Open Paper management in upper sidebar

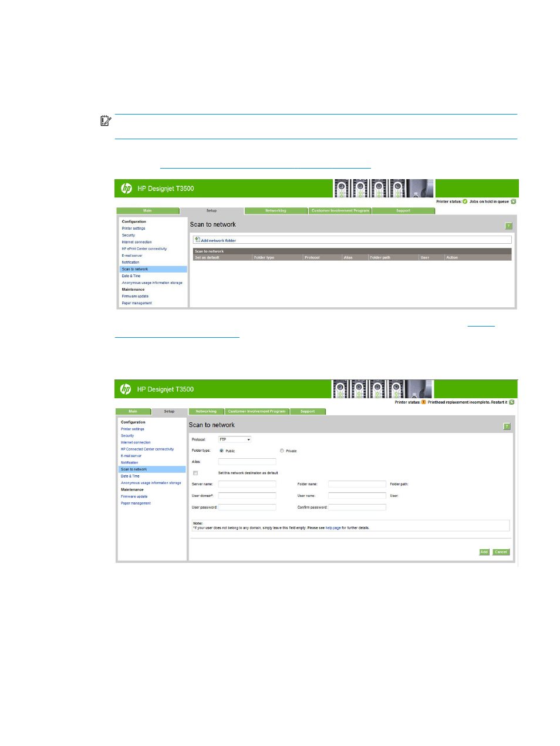137,303
